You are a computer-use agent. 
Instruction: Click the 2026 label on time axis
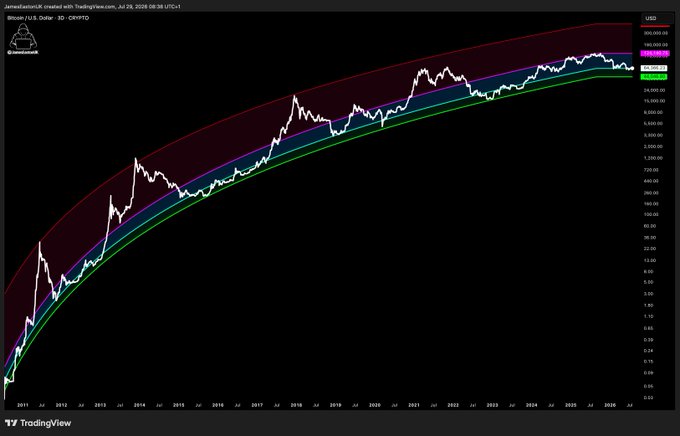coord(610,405)
